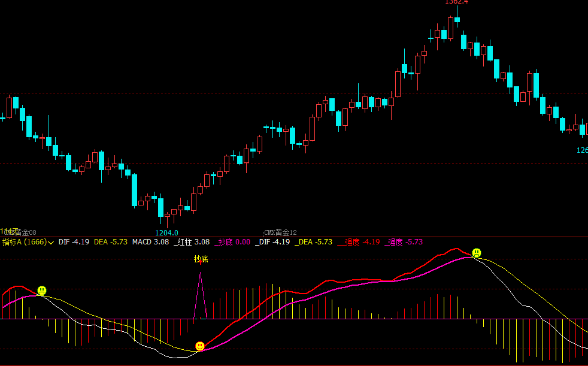588x366 pixels.
Task: Click the yellow happy smiley buy signal
Action: click(x=200, y=346)
